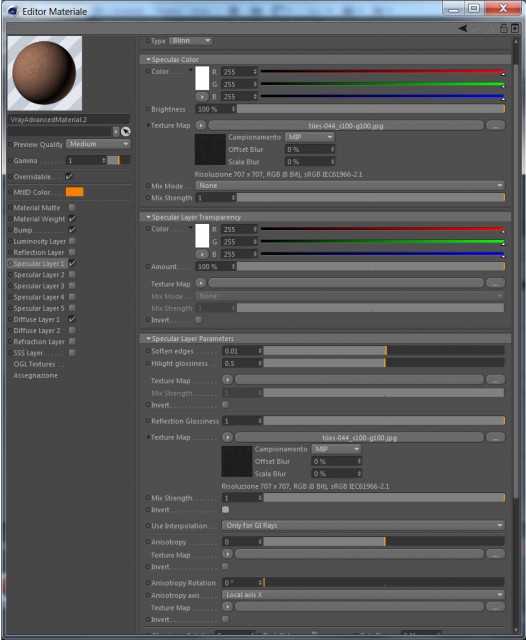Click the orange MtlID Color swatch
Image resolution: width=526 pixels, height=640 pixels.
point(75,192)
